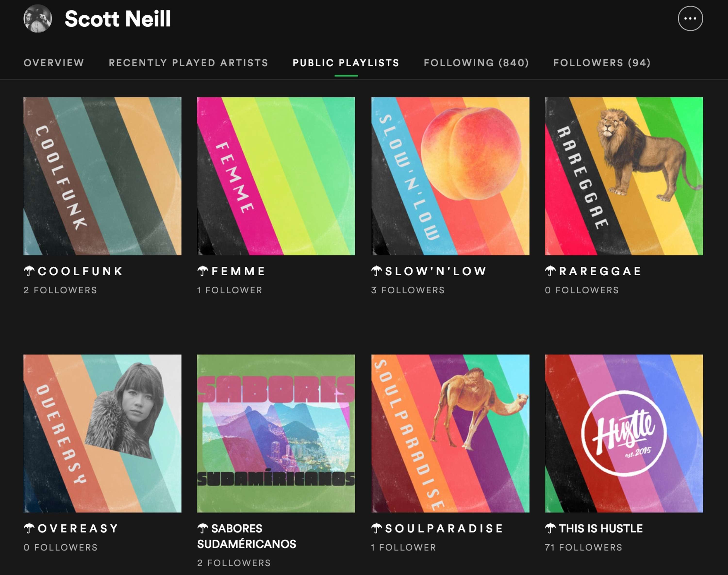Click "0 FOLLOWERS" under OVEREASY
Screen dimensions: 728x575
coord(61,547)
